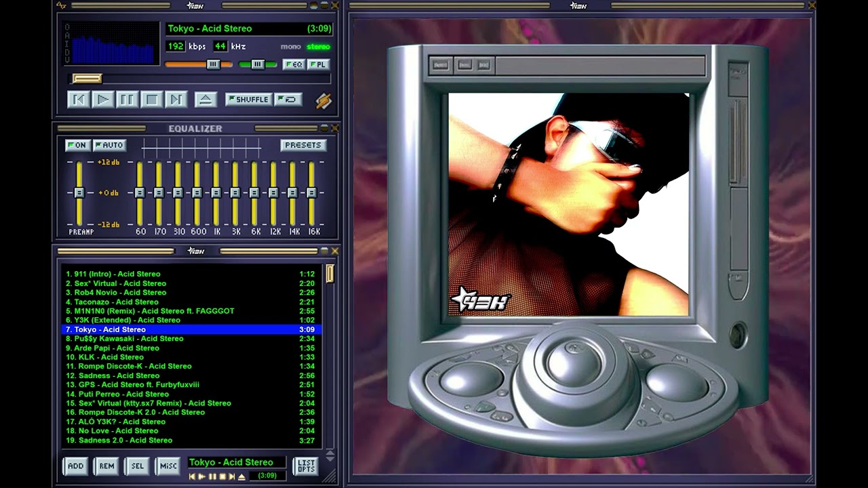The image size is (868, 488).
Task: Click mini stop icon in playlist footer
Action: pos(222,476)
